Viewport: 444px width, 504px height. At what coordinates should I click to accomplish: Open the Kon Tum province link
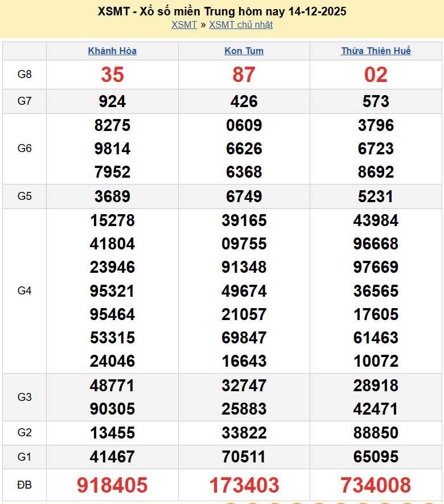click(x=244, y=51)
